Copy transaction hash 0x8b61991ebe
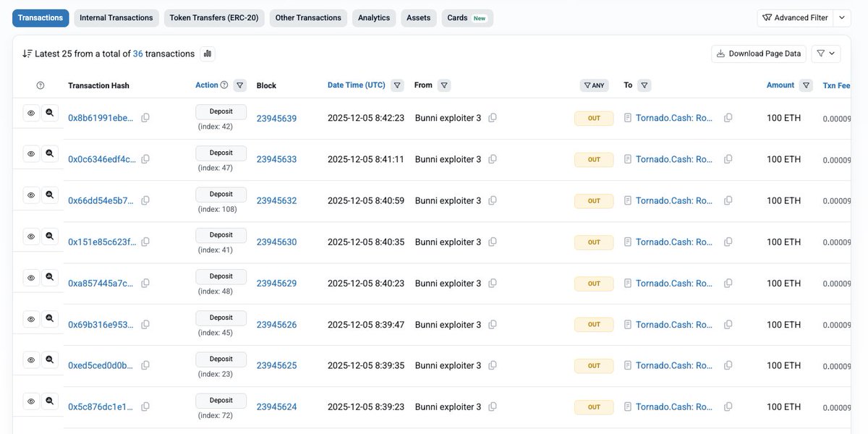Image resolution: width=868 pixels, height=434 pixels. [x=145, y=118]
